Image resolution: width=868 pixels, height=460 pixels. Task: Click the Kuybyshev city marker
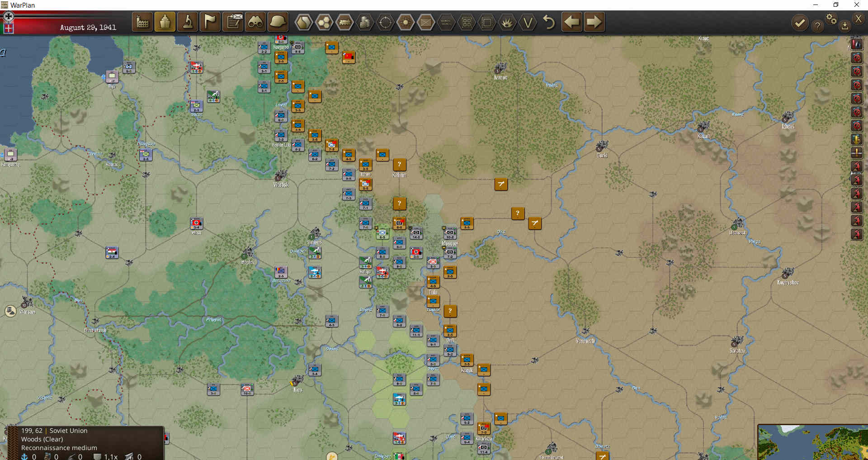788,273
